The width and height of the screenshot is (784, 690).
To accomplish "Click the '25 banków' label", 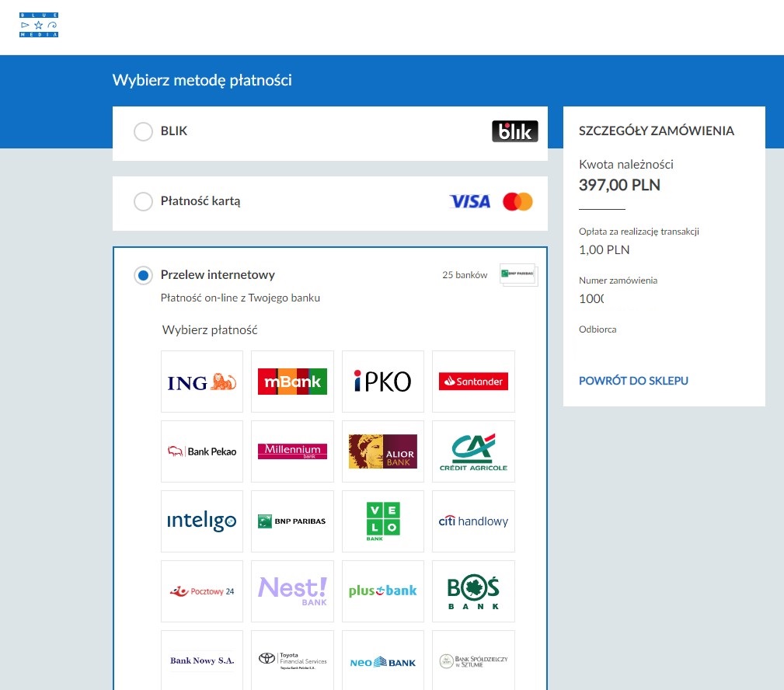I will click(465, 275).
